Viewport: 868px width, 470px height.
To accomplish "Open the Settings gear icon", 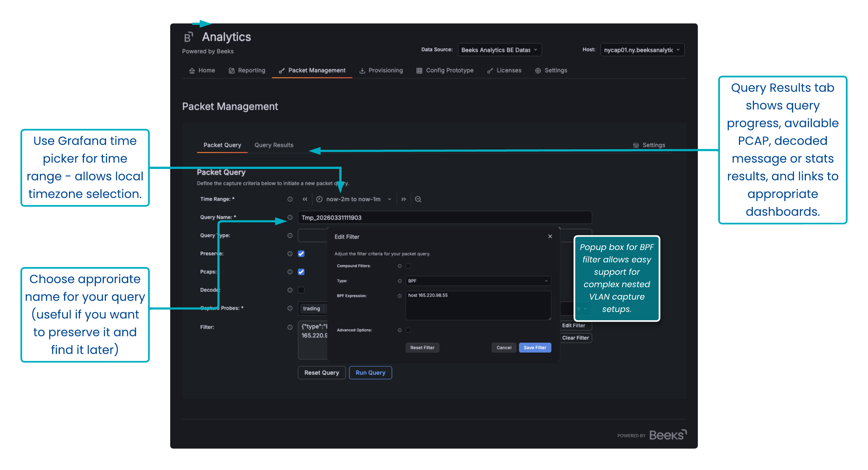I will pos(538,70).
